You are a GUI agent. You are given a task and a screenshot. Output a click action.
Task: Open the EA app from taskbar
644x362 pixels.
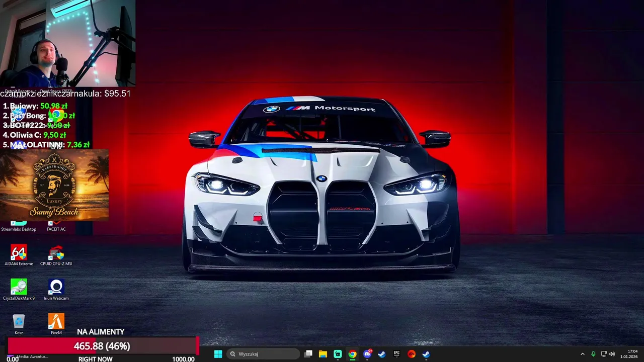(x=411, y=354)
